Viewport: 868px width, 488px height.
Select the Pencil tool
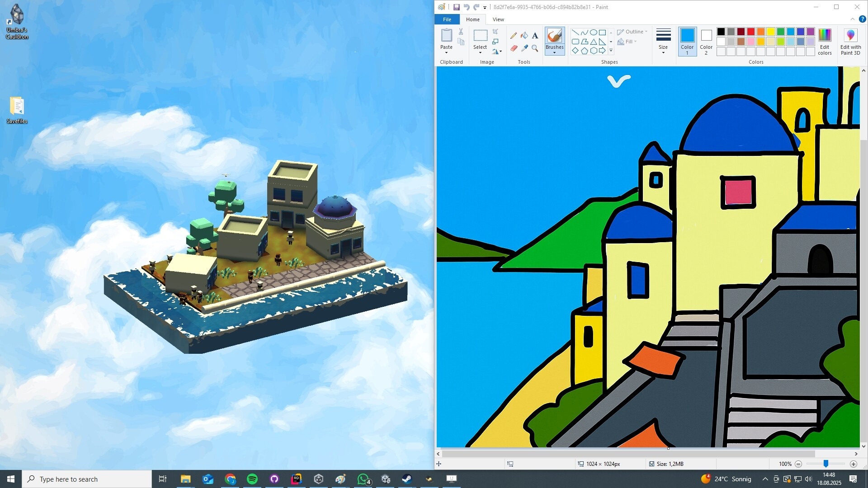click(514, 36)
